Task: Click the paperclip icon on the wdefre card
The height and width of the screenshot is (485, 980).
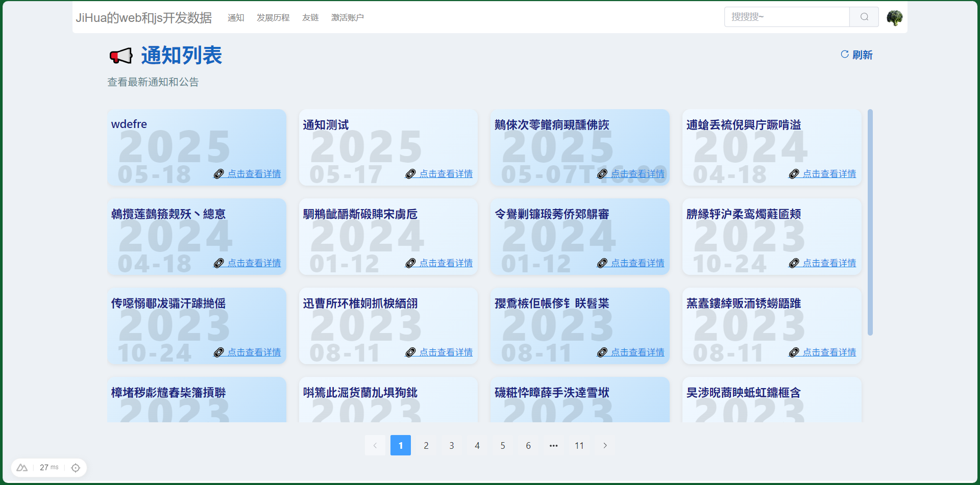Action: point(218,174)
